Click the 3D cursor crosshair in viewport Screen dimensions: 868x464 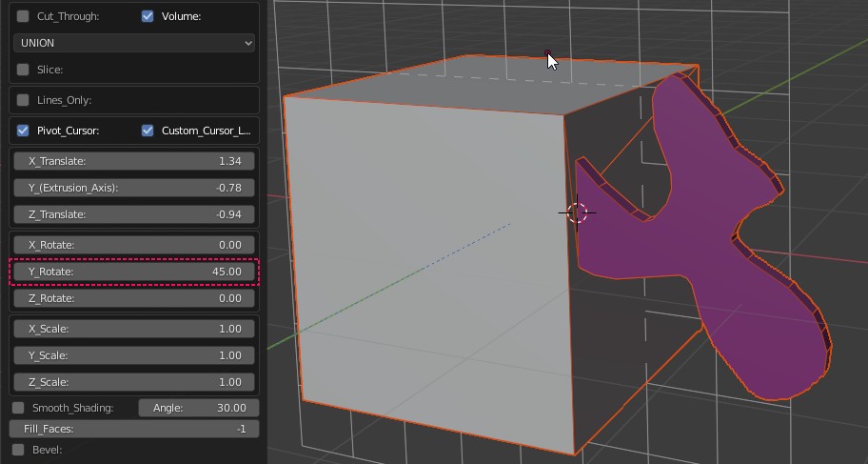(x=578, y=212)
